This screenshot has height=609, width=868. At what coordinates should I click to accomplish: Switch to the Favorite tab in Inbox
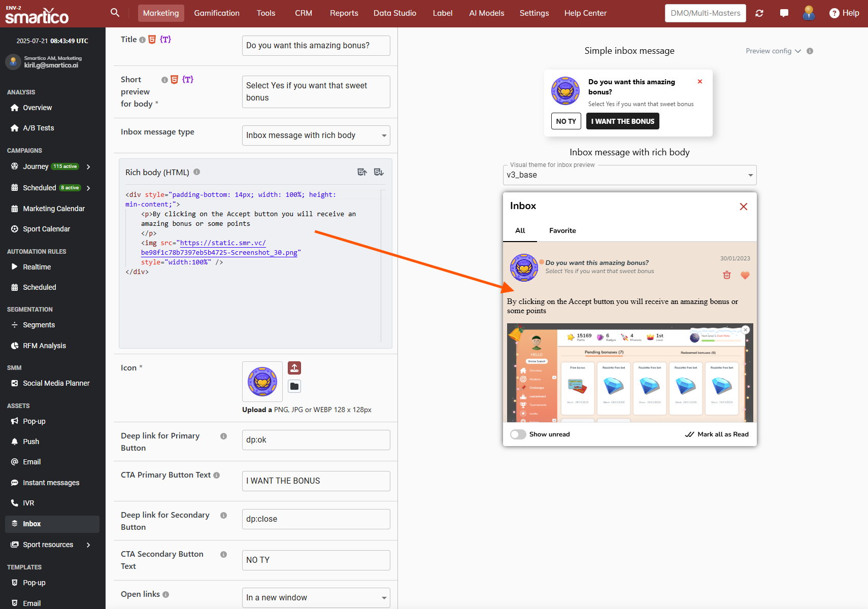tap(562, 230)
